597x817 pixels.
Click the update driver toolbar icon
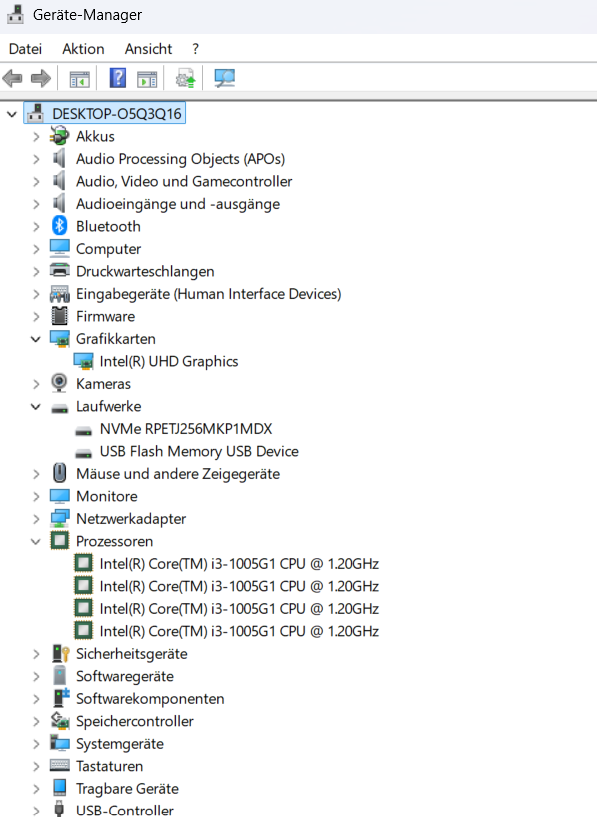185,79
